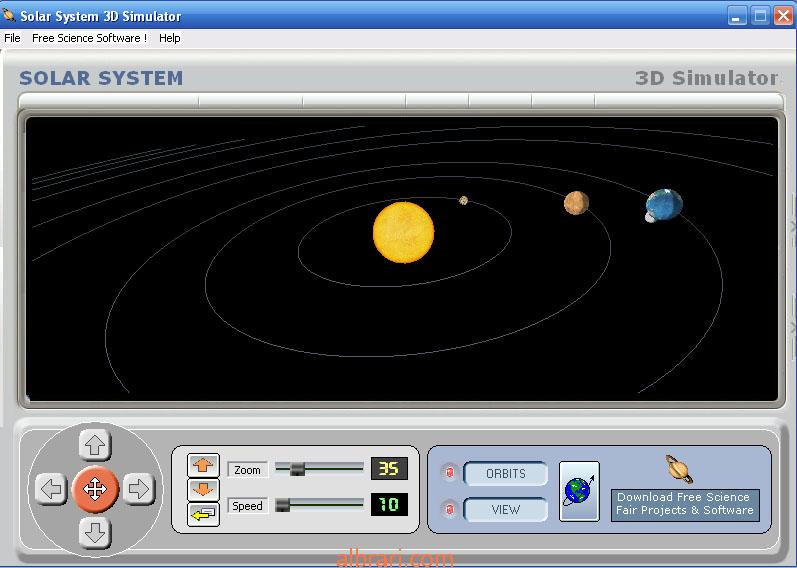Click the Saturn icon above the download banner

click(680, 469)
